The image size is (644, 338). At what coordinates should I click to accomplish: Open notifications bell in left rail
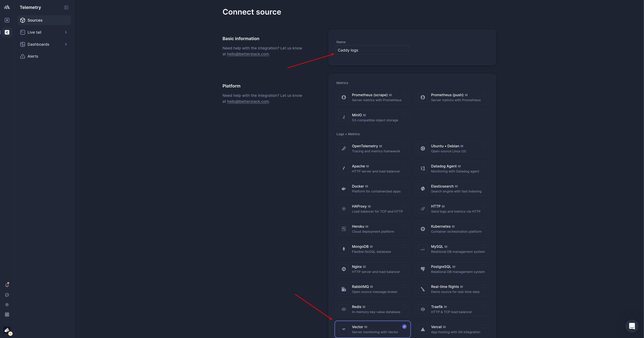pos(7,285)
